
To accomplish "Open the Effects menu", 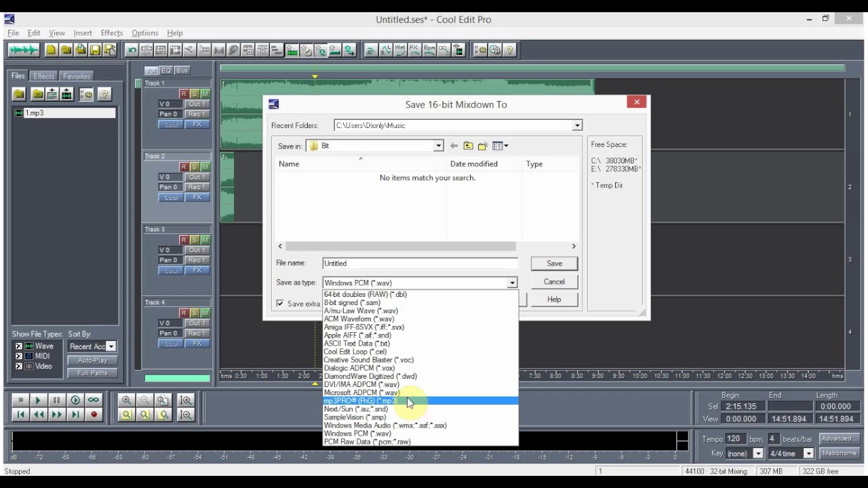I will (111, 33).
